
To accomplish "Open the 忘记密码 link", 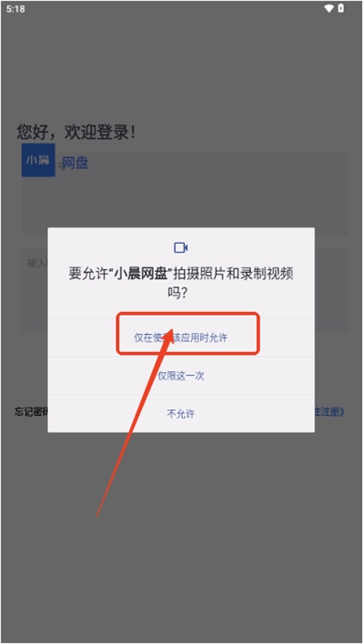I will (31, 412).
